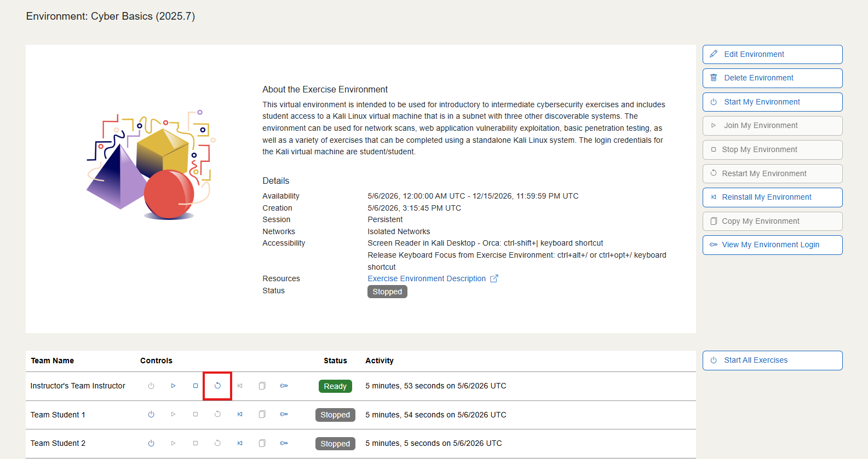This screenshot has width=868, height=459.
Task: Click the Restart My Environment button
Action: click(x=772, y=173)
